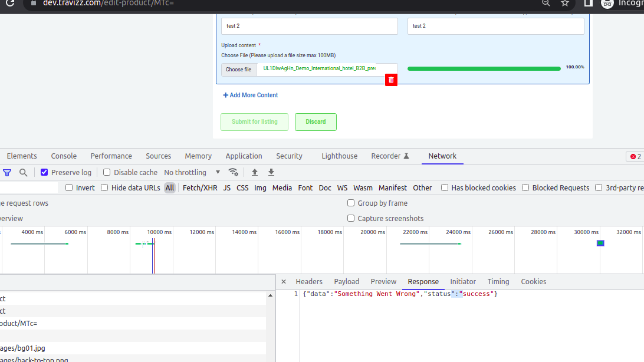Switch to Console tab
This screenshot has width=644, height=362.
click(x=64, y=156)
